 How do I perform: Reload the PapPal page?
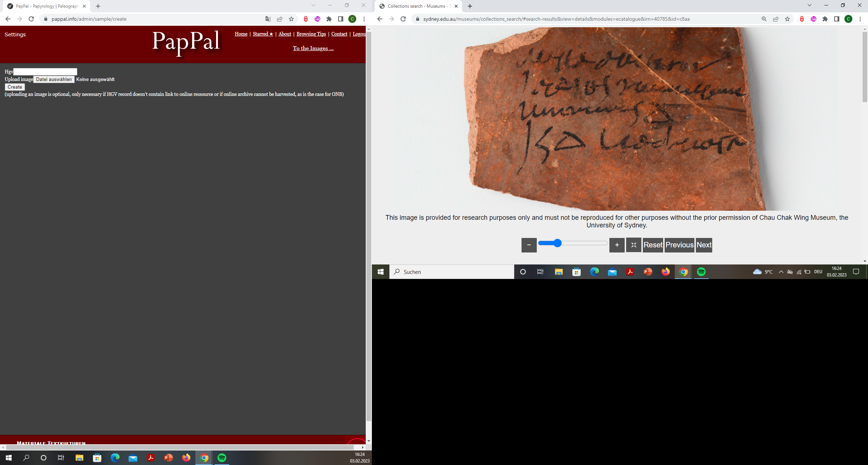[x=31, y=19]
